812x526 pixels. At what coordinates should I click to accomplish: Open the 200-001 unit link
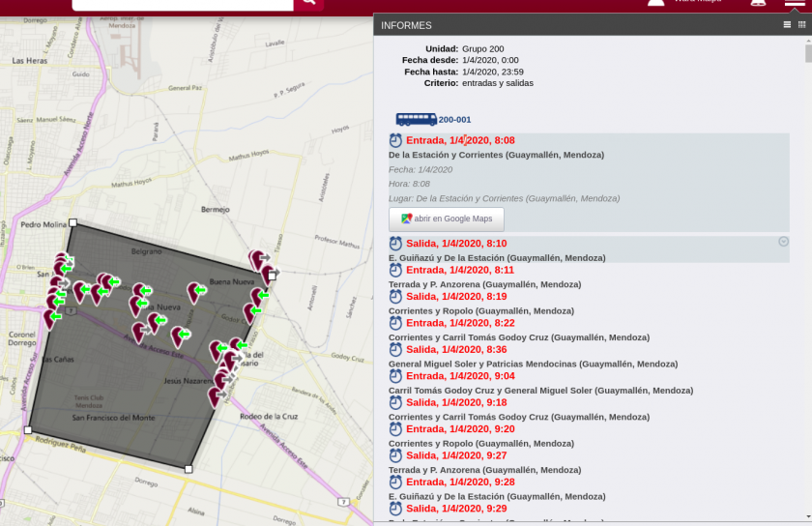[454, 120]
